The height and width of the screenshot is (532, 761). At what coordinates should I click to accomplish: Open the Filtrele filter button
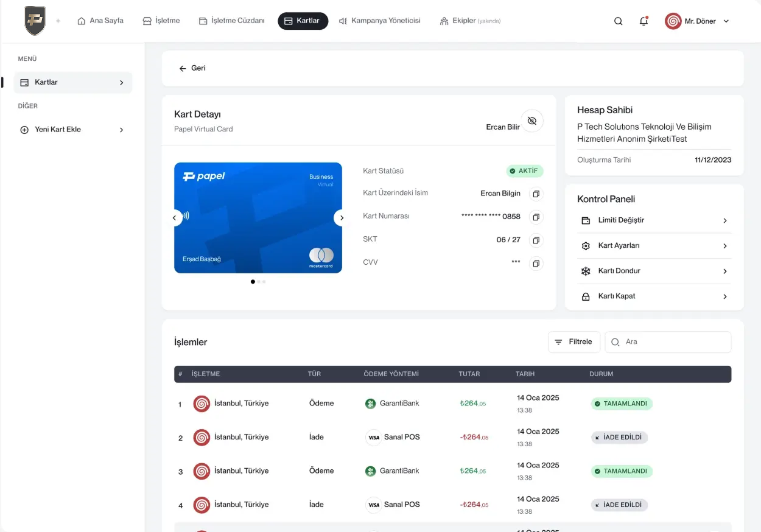coord(573,342)
